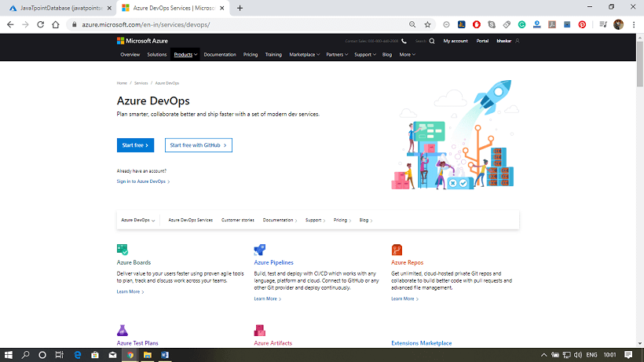The height and width of the screenshot is (362, 644).
Task: Click the browser address bar URL
Action: [146, 24]
